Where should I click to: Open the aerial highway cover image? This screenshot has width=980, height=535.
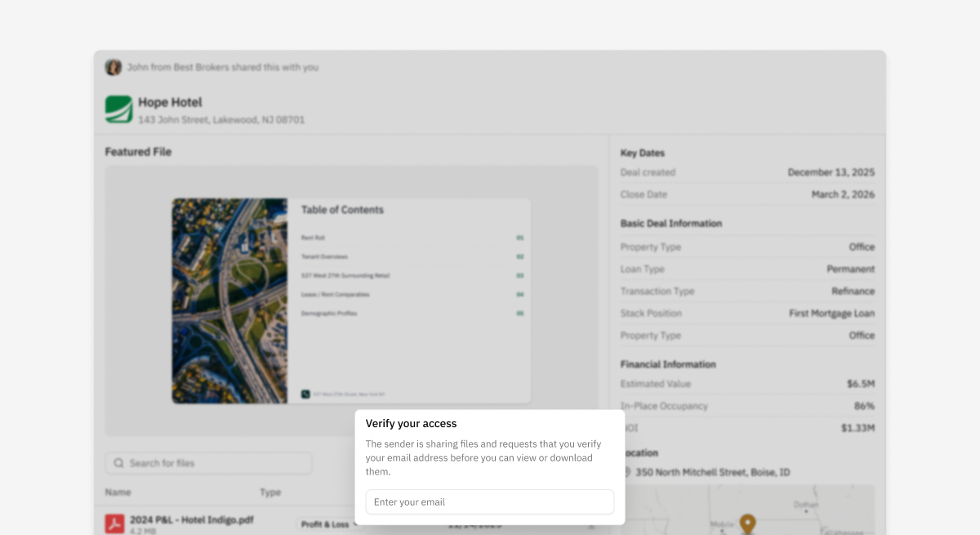click(229, 301)
